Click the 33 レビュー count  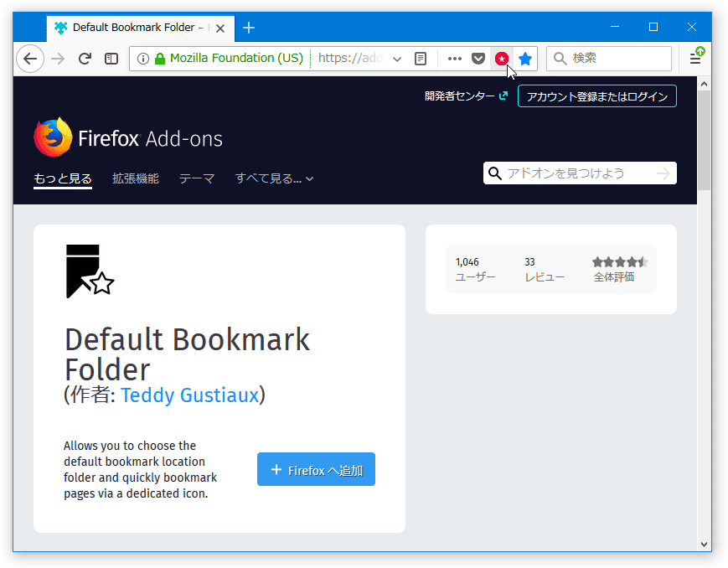pos(545,270)
